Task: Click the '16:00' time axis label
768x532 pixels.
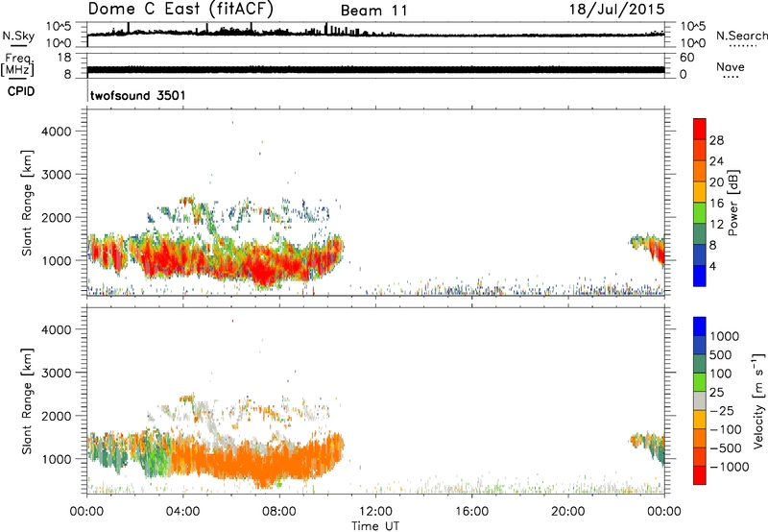Action: point(471,512)
